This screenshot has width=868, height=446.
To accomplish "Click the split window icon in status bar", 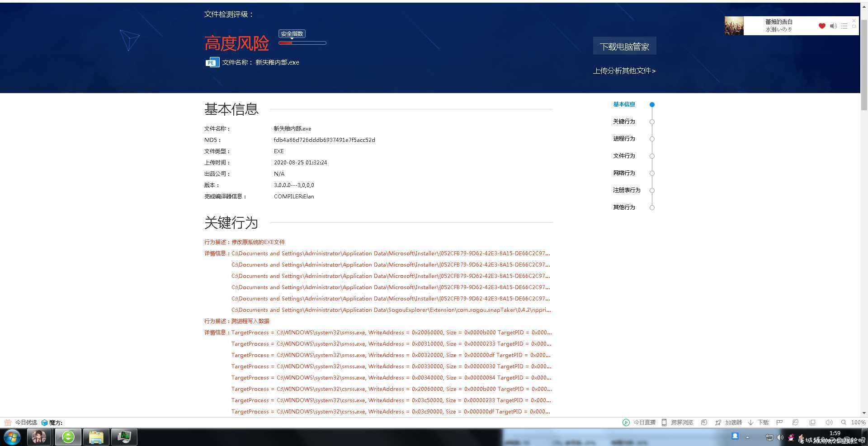I will [812, 423].
